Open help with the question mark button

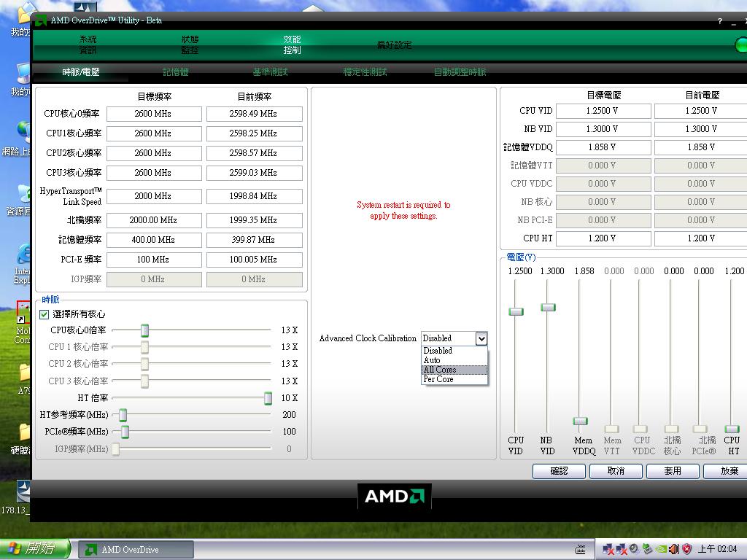pyautogui.click(x=720, y=21)
